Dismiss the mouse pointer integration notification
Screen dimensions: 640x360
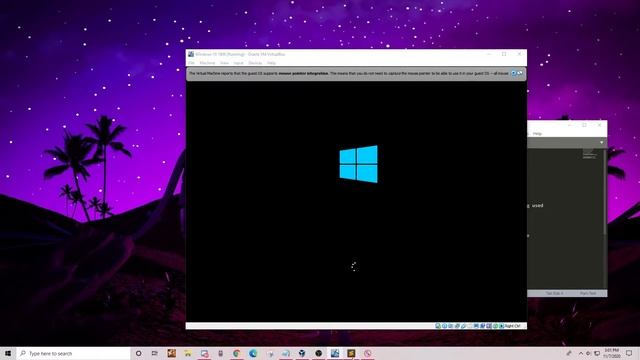(513, 73)
